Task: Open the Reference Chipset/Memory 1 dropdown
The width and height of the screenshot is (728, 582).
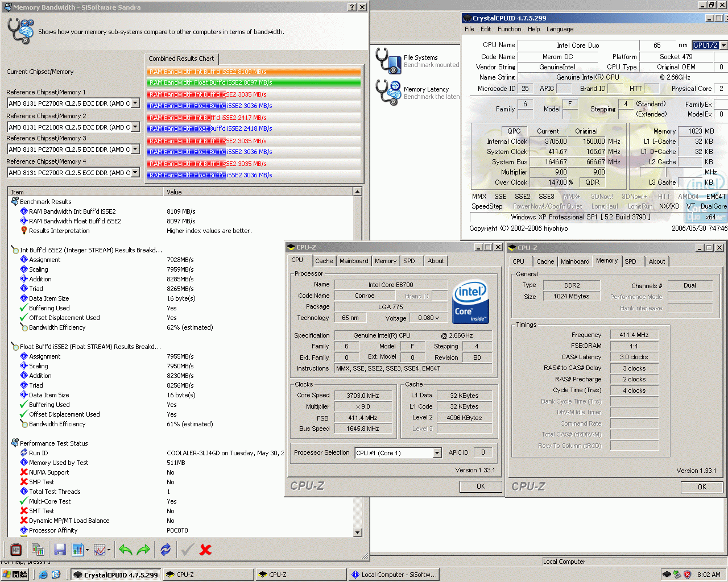Action: (136, 103)
